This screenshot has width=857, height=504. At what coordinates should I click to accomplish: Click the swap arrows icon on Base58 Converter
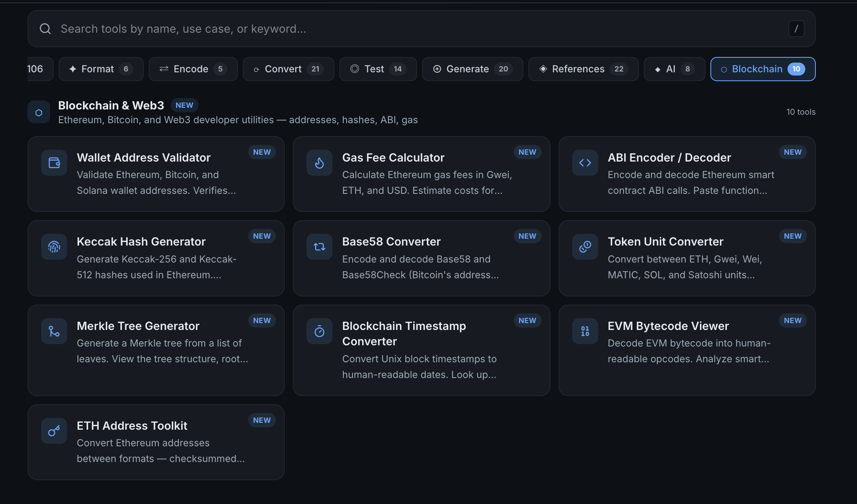point(319,247)
